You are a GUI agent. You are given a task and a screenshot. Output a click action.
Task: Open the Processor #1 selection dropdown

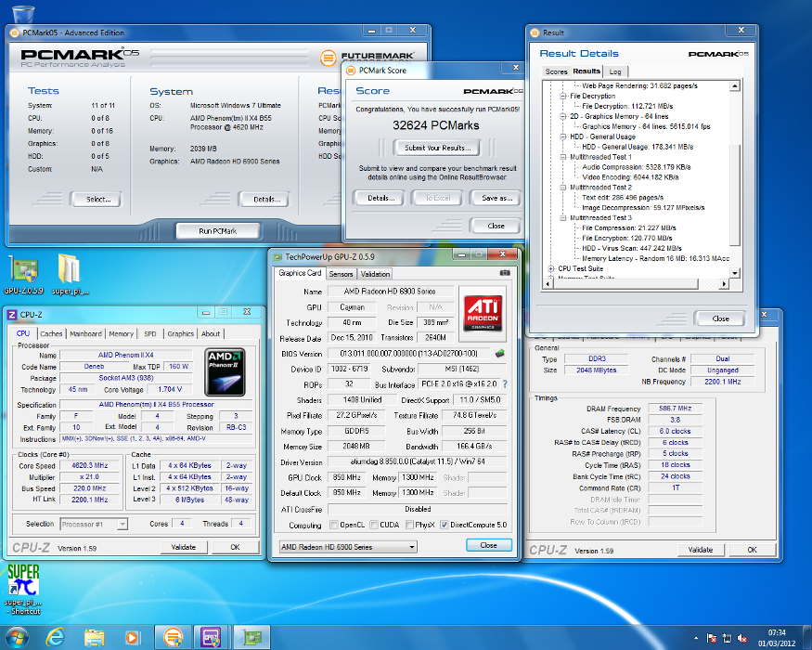[x=94, y=524]
